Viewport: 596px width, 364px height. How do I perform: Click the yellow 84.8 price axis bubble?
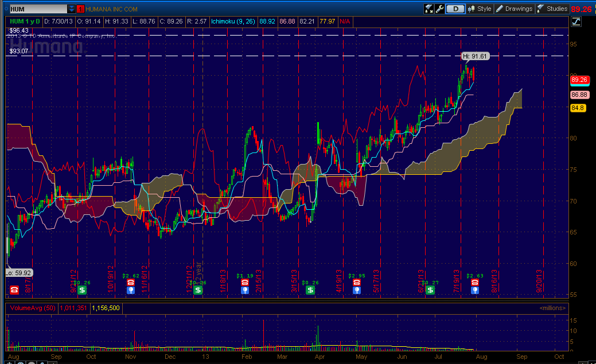click(578, 108)
